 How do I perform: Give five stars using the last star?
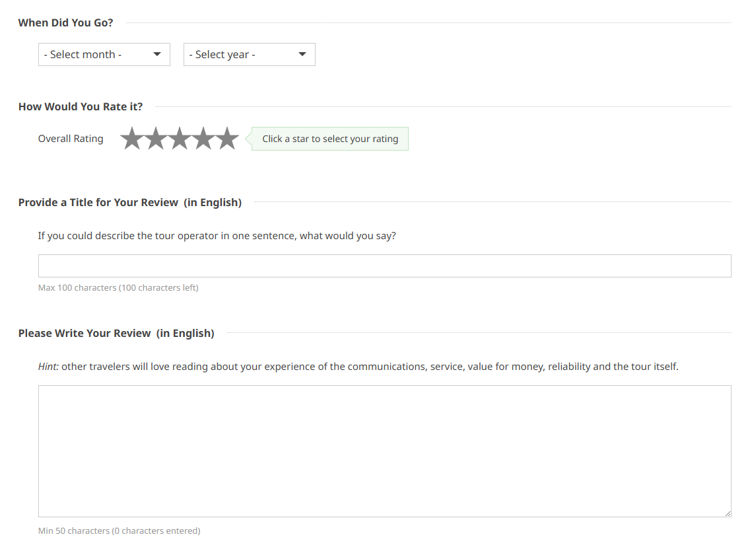[x=227, y=139]
